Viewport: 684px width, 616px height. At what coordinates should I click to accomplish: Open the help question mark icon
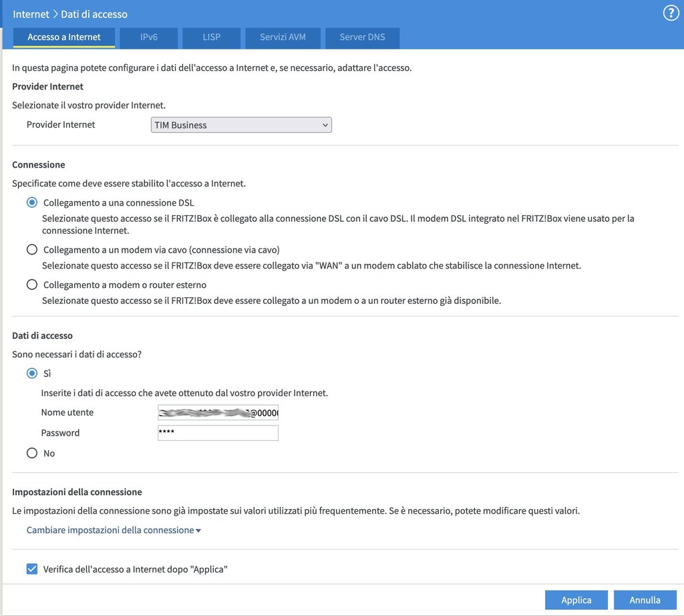670,13
